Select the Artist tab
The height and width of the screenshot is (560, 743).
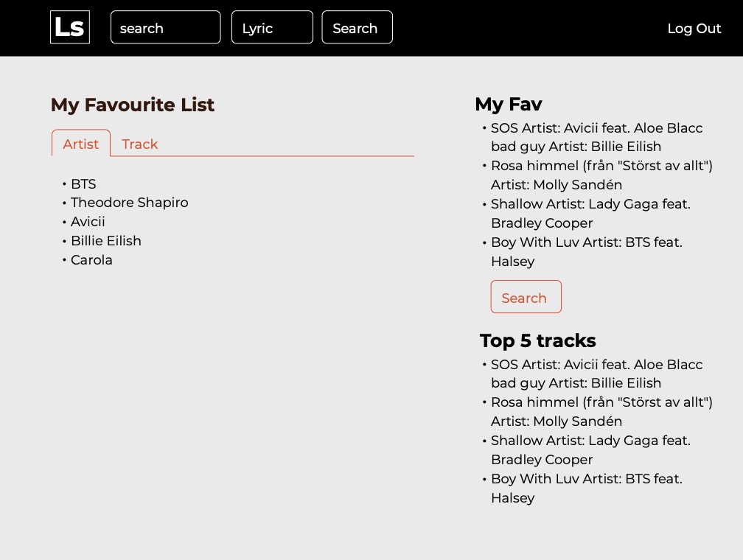[81, 143]
